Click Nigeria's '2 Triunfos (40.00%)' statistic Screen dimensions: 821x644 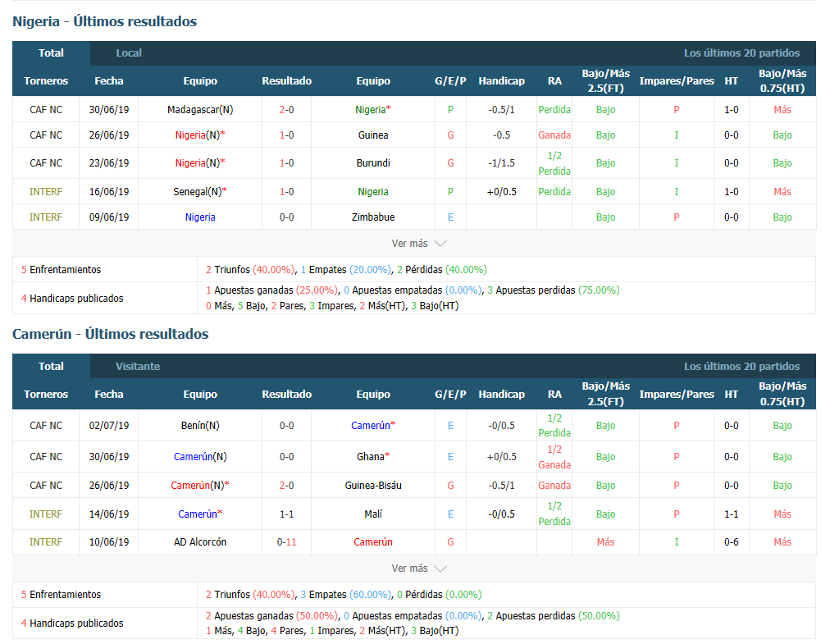(x=250, y=270)
